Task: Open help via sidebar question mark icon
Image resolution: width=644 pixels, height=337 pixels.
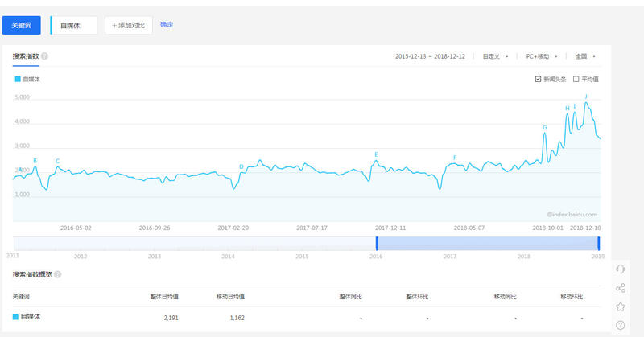Action: click(x=620, y=325)
